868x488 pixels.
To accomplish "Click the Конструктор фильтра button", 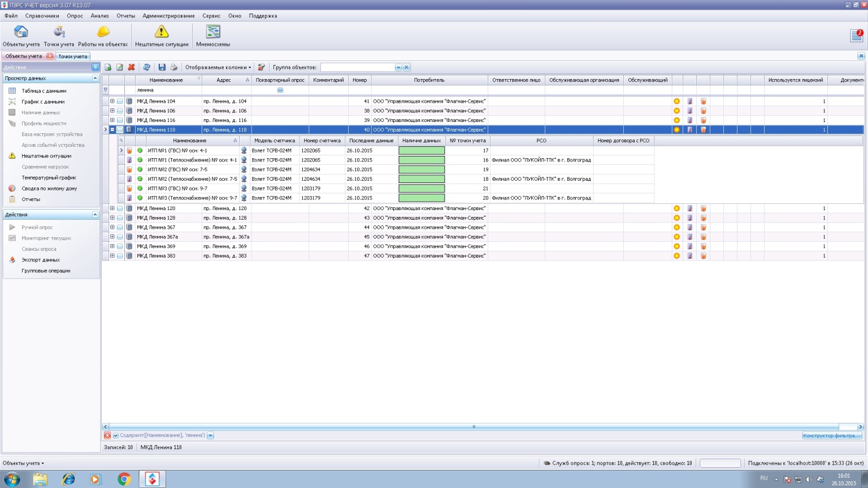I will pos(832,435).
